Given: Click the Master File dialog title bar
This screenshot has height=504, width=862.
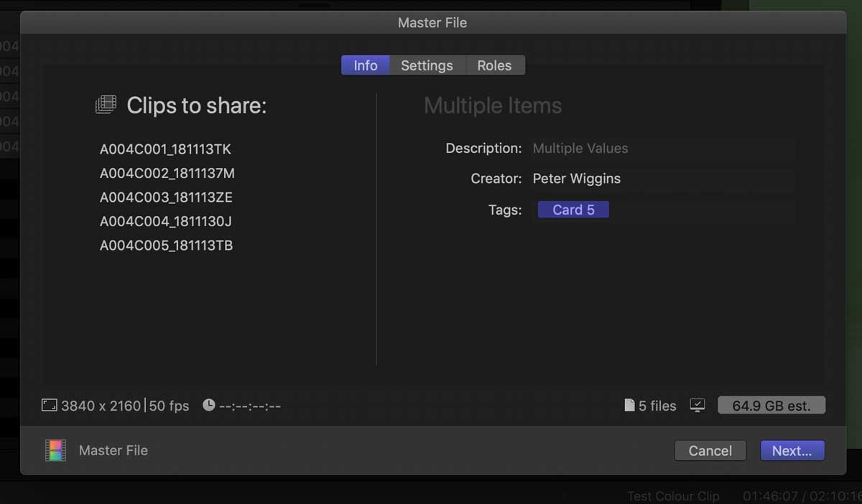Looking at the screenshot, I should click(x=432, y=22).
